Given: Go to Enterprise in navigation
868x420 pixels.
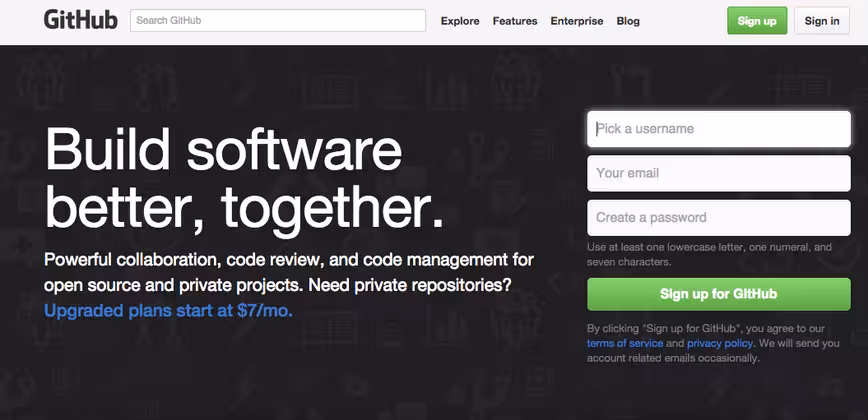Looking at the screenshot, I should [577, 21].
